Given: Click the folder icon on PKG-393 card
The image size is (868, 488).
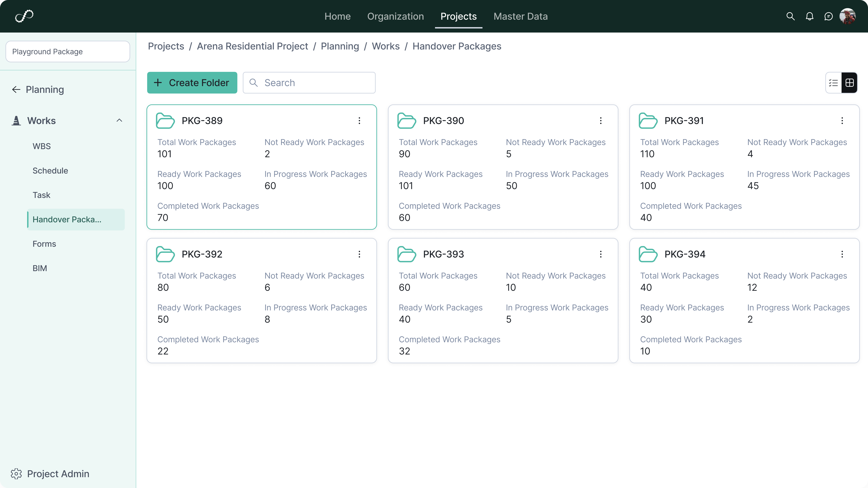Looking at the screenshot, I should [x=406, y=254].
